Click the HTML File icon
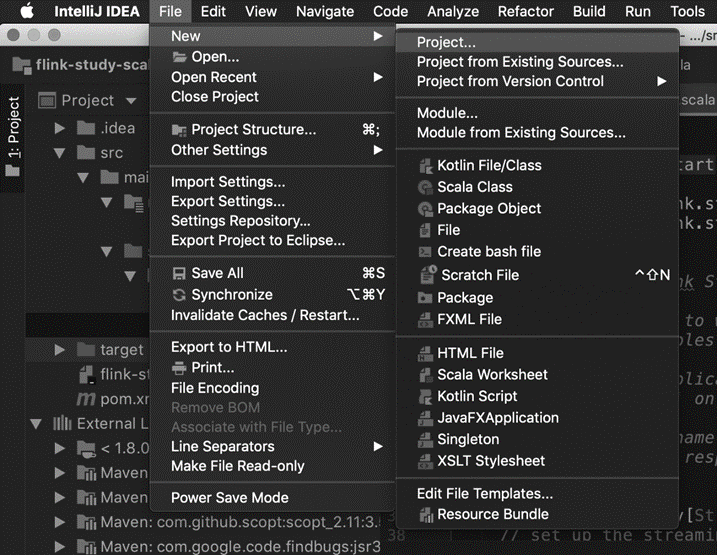The height and width of the screenshot is (555, 717). [426, 353]
